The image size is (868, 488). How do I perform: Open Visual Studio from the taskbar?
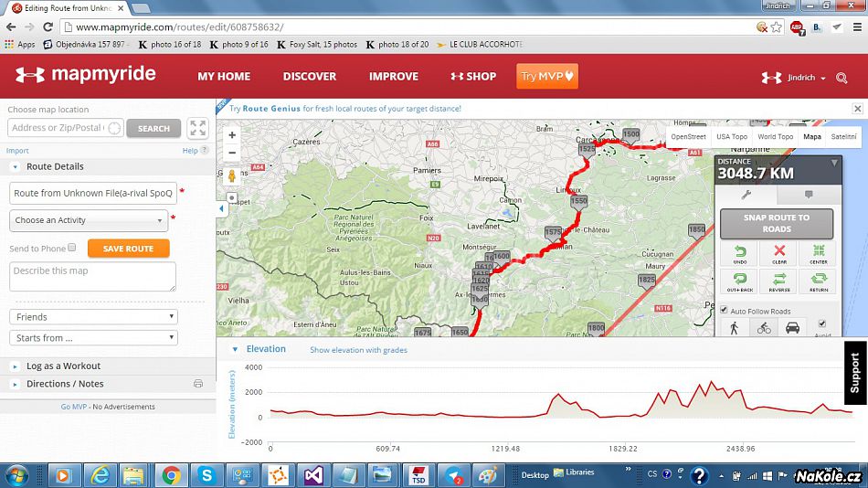point(313,475)
